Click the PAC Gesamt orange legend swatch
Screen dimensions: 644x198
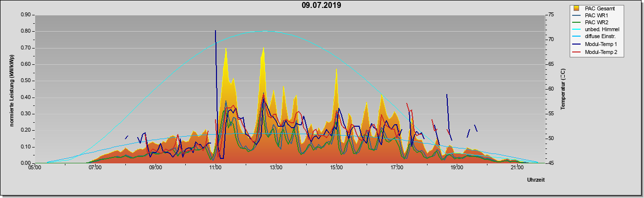(576, 8)
